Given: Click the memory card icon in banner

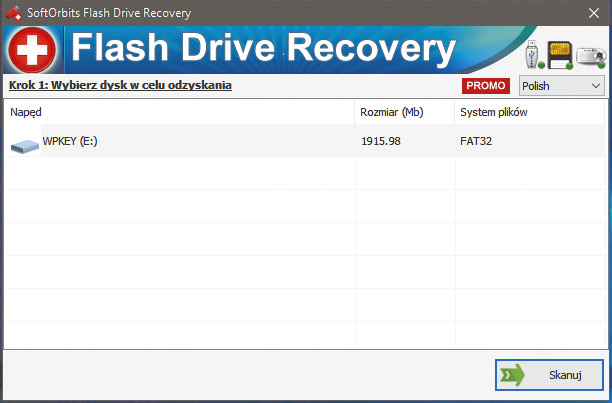Looking at the screenshot, I should (x=559, y=55).
